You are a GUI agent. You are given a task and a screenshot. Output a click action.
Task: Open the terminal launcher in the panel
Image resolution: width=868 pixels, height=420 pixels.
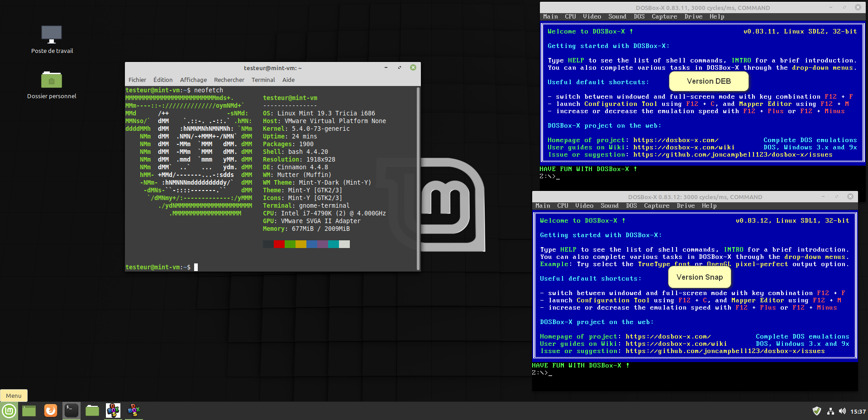tap(72, 410)
